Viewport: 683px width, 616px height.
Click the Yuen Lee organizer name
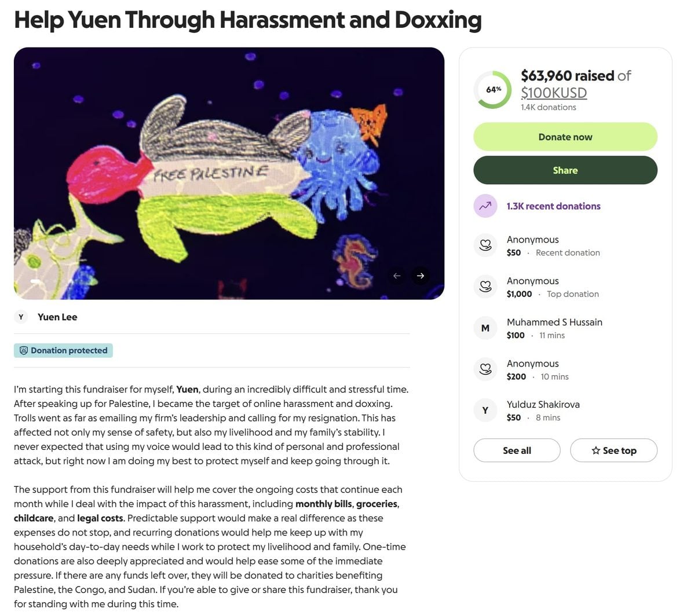click(57, 317)
